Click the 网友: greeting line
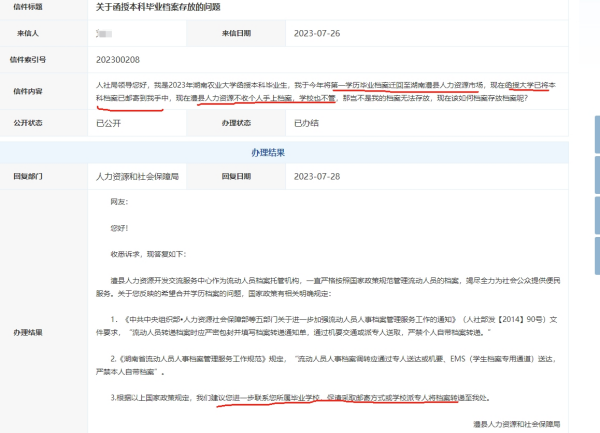 119,202
